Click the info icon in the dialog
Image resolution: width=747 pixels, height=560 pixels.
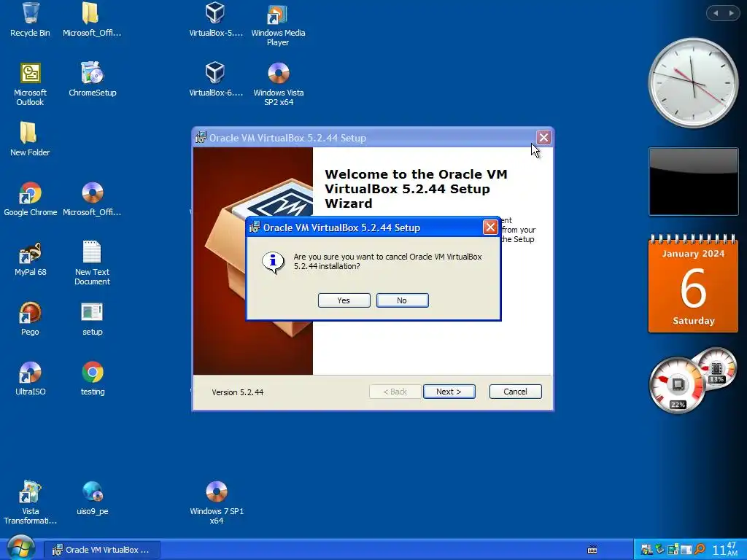[273, 262]
